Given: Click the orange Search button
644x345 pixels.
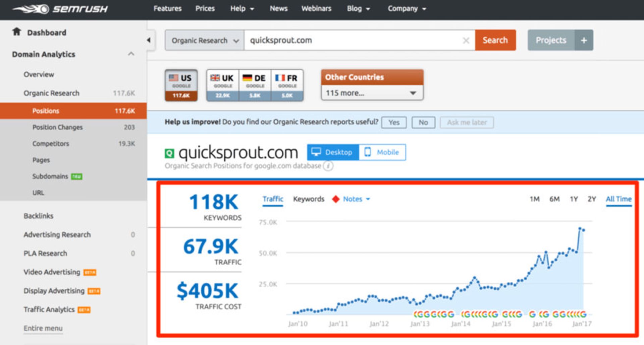Looking at the screenshot, I should pos(495,40).
